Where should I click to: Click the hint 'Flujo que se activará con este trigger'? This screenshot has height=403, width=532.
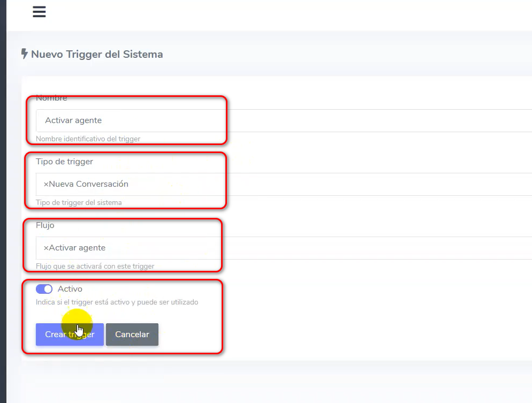tap(95, 267)
